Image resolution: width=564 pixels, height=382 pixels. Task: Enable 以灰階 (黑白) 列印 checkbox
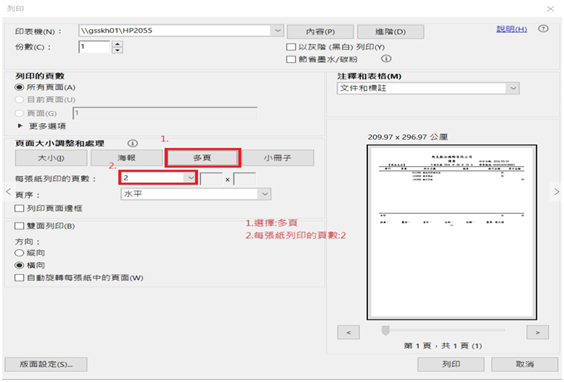291,47
